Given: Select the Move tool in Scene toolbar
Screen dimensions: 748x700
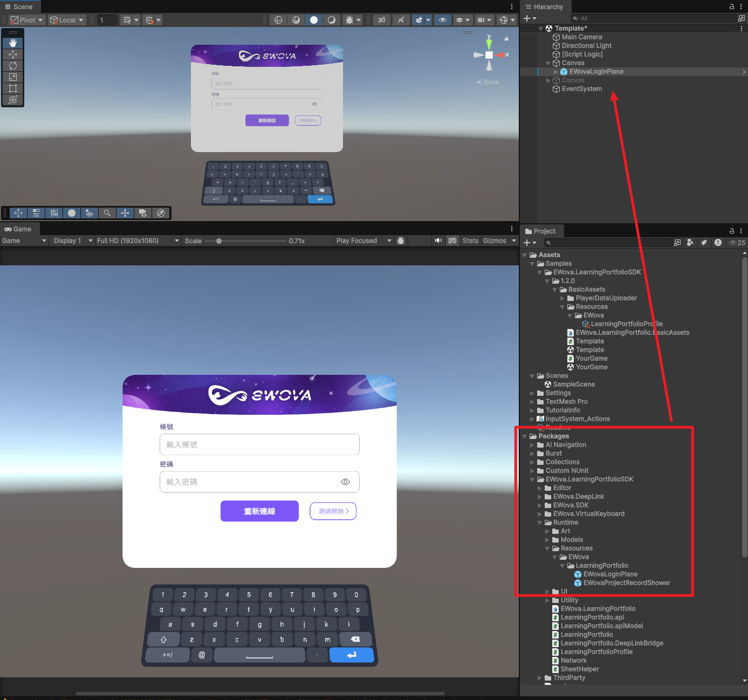Looking at the screenshot, I should pos(13,54).
